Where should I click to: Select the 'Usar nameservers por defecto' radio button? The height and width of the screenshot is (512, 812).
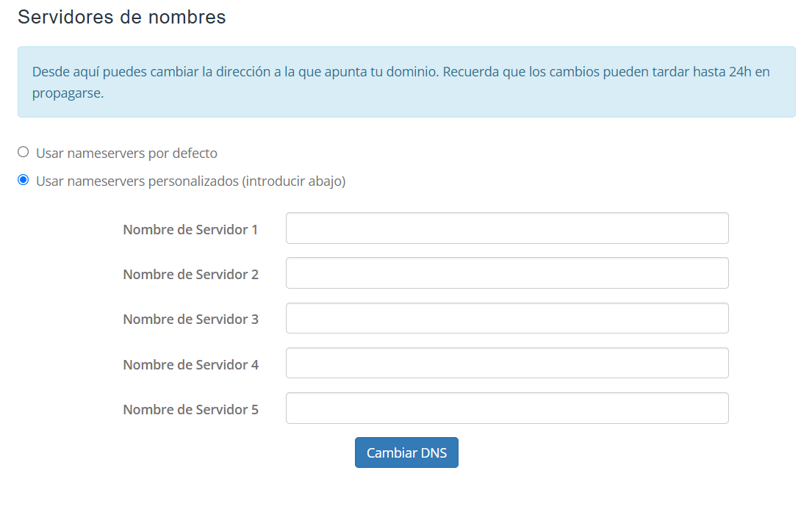coord(24,152)
